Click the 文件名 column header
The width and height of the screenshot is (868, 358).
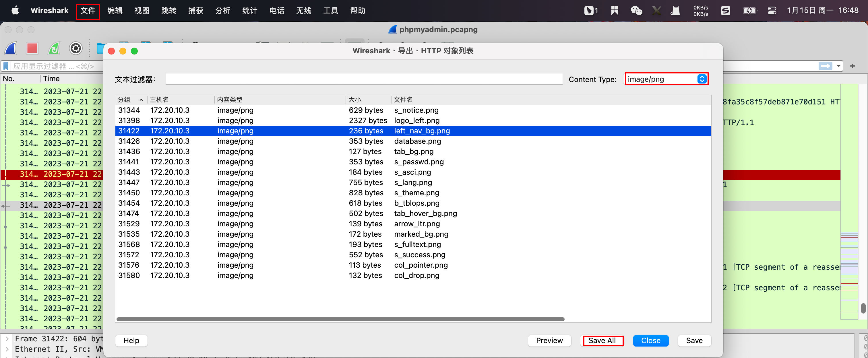pyautogui.click(x=551, y=100)
